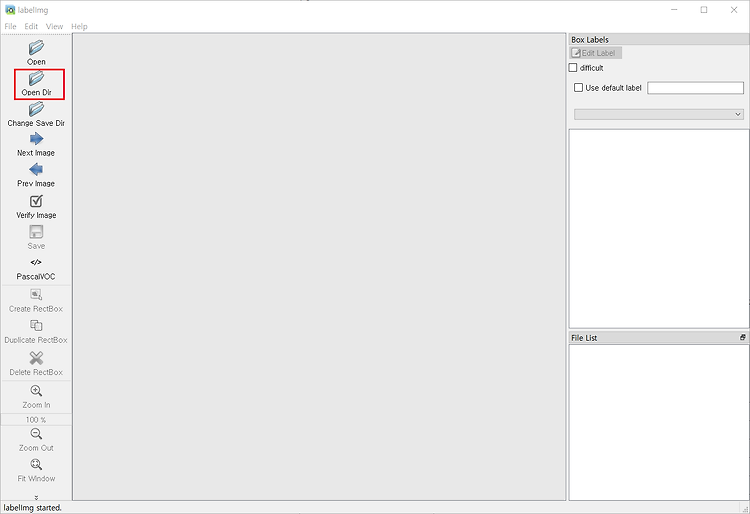Enable the difficult checkbox

point(573,68)
